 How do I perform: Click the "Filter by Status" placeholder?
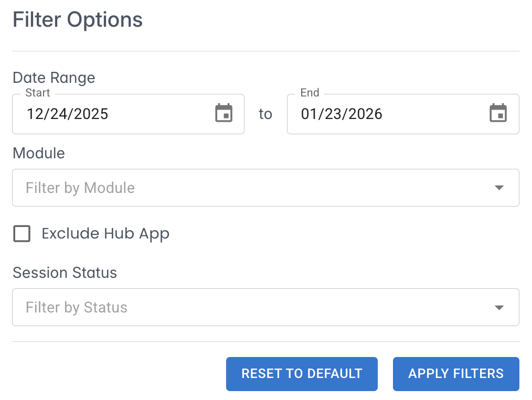tap(77, 307)
